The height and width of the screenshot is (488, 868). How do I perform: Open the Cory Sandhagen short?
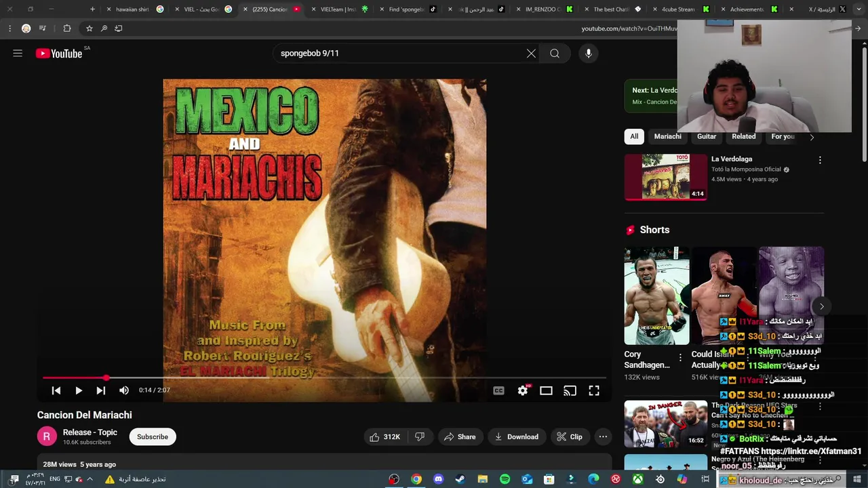(x=656, y=296)
